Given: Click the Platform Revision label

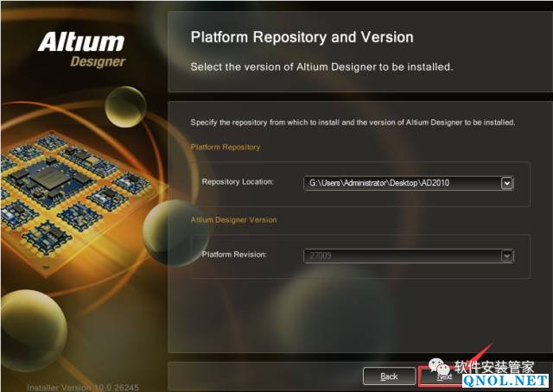Looking at the screenshot, I should point(234,255).
